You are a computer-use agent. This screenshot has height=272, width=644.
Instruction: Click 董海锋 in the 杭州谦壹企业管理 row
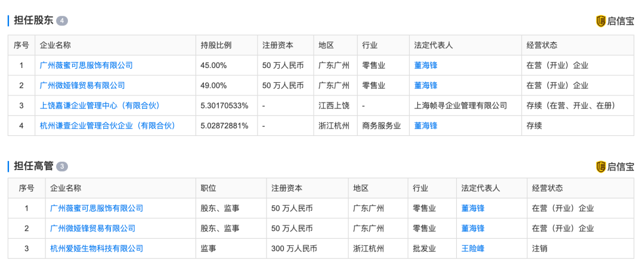(x=426, y=126)
